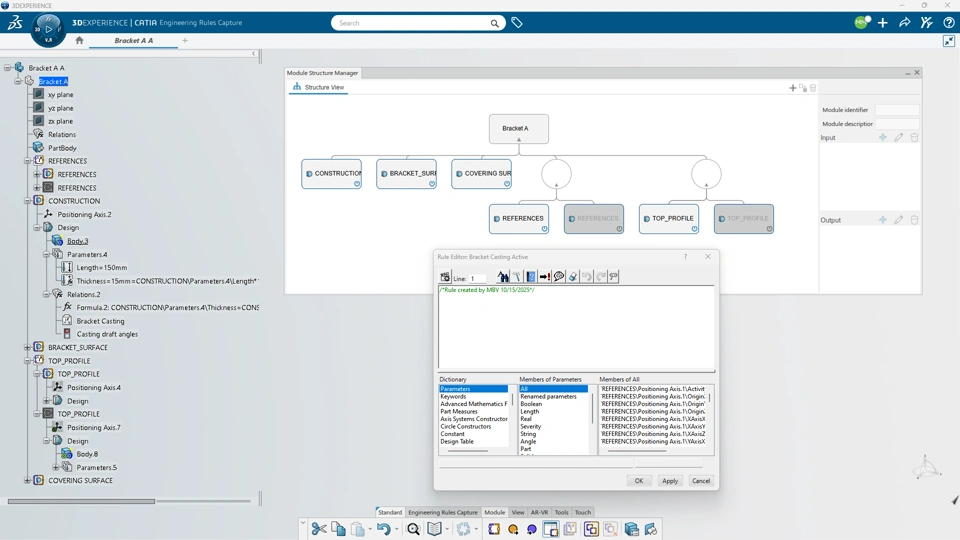Switch to the AR-VR toolbar tab

pyautogui.click(x=539, y=512)
